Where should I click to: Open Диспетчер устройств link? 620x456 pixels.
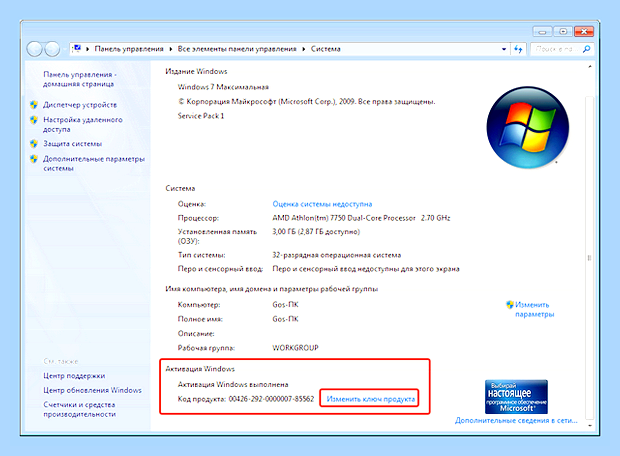click(80, 105)
